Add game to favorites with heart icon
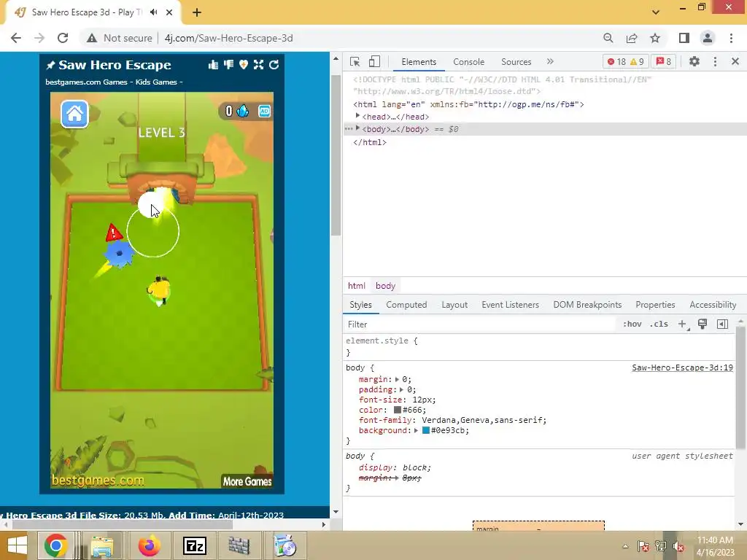747x560 pixels. [x=244, y=65]
